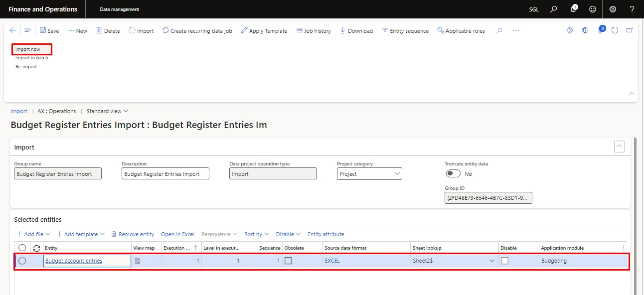
Task: Open Standard view dropdown
Action: pos(107,111)
